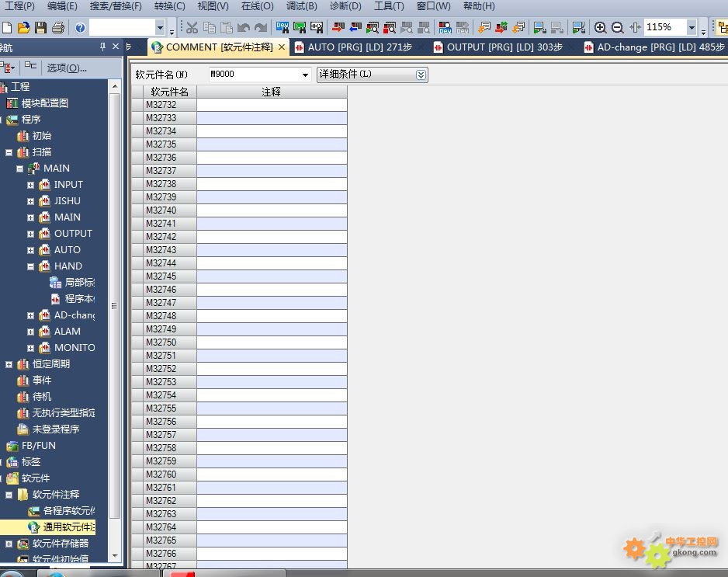728x577 pixels.
Task: Collapse the MAIN program node under 扫描
Action: coord(19,169)
